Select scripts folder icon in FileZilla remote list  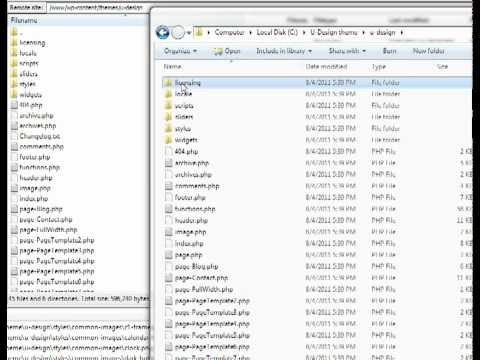point(14,63)
